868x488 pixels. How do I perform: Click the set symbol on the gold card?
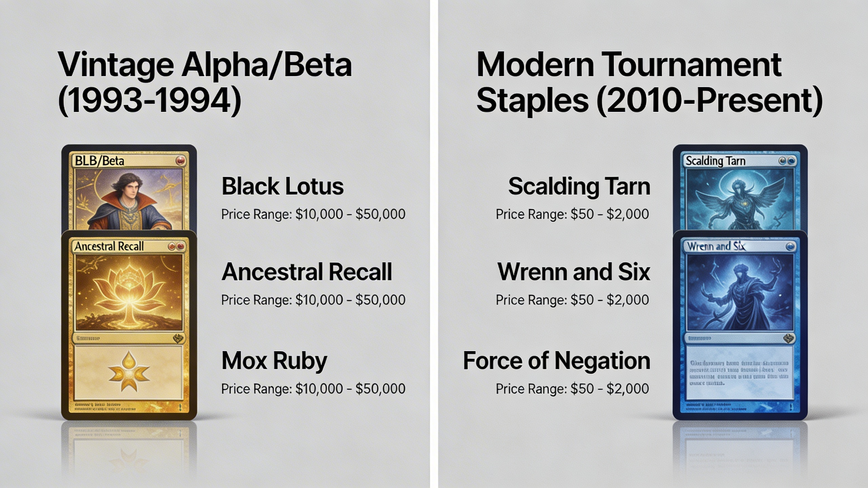[178, 338]
